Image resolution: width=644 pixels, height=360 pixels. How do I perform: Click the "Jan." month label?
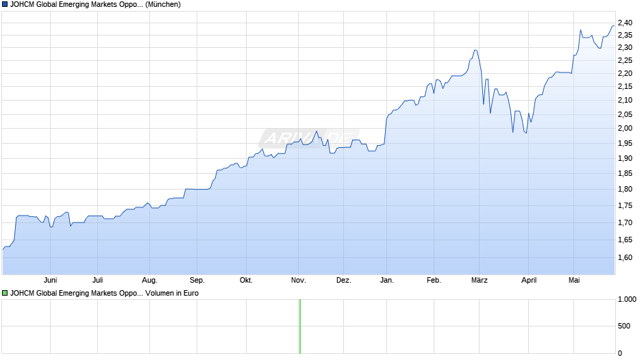click(387, 281)
